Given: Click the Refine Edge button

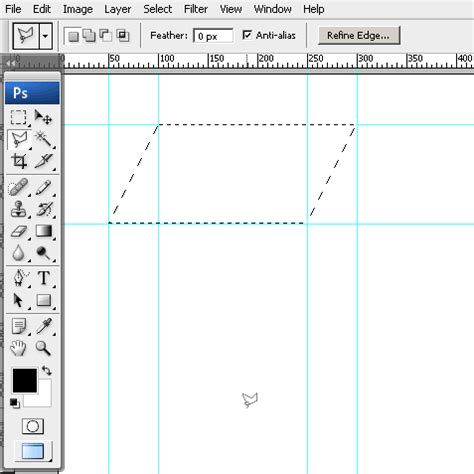Looking at the screenshot, I should coord(359,35).
